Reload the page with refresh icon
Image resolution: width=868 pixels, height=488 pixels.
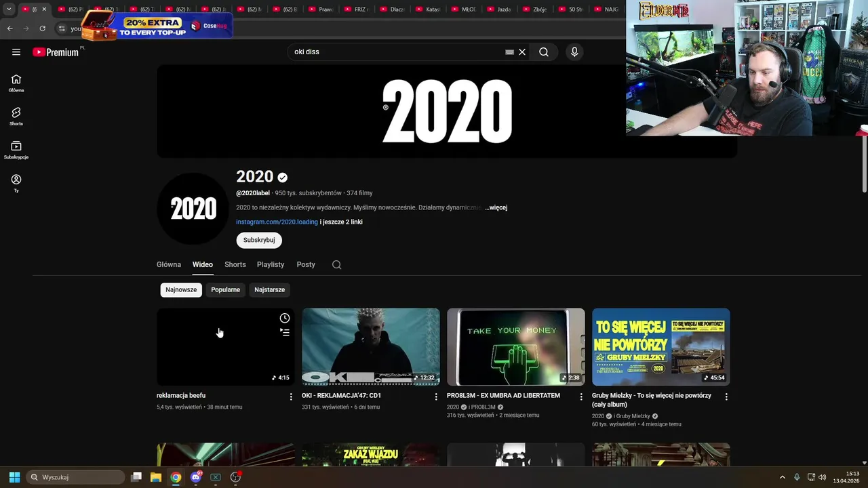[x=42, y=28]
